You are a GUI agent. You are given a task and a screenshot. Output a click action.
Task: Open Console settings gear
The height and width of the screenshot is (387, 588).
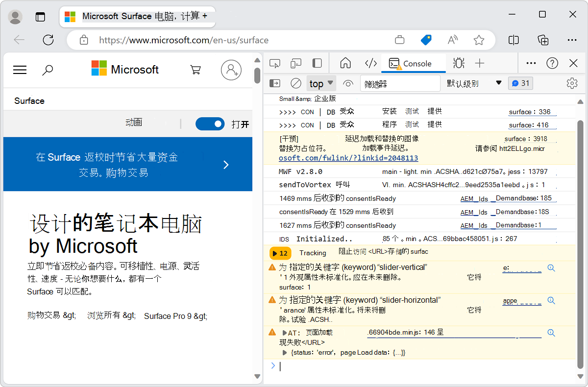click(572, 83)
